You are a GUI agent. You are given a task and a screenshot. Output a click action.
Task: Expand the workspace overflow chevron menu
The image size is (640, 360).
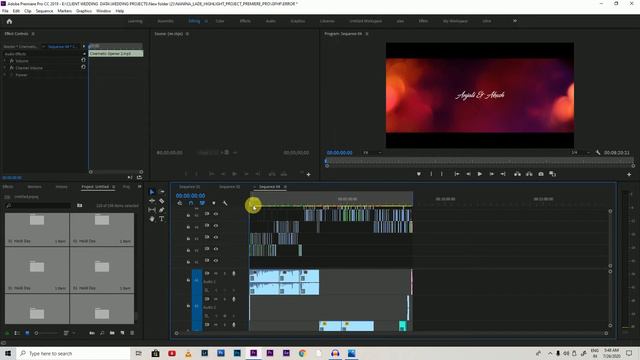515,21
